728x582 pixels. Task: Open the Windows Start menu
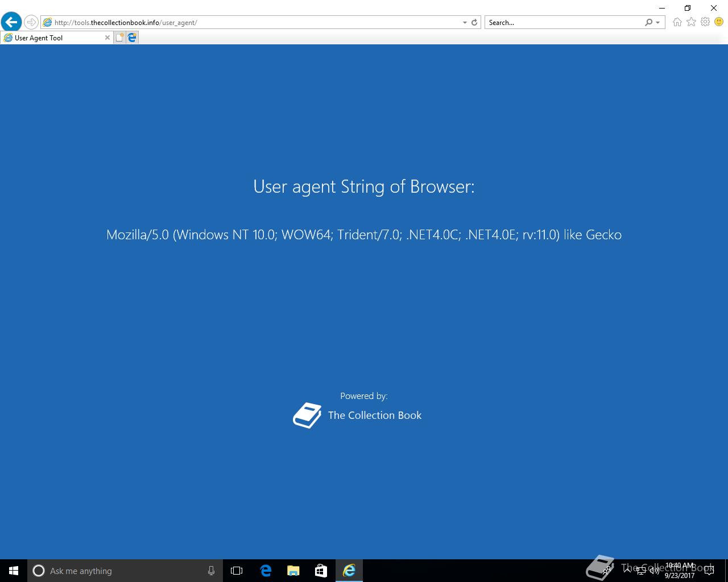[x=14, y=571]
